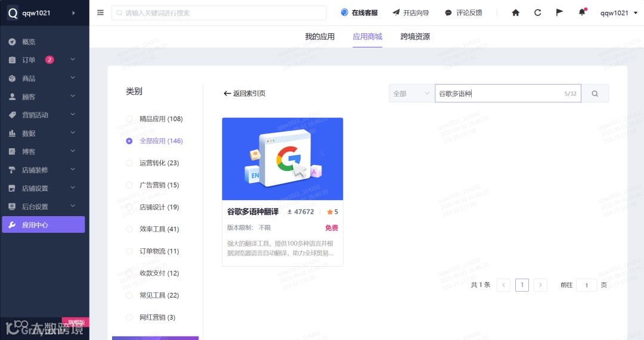
Task: Switch to 跨境资源 tab
Action: pyautogui.click(x=415, y=36)
